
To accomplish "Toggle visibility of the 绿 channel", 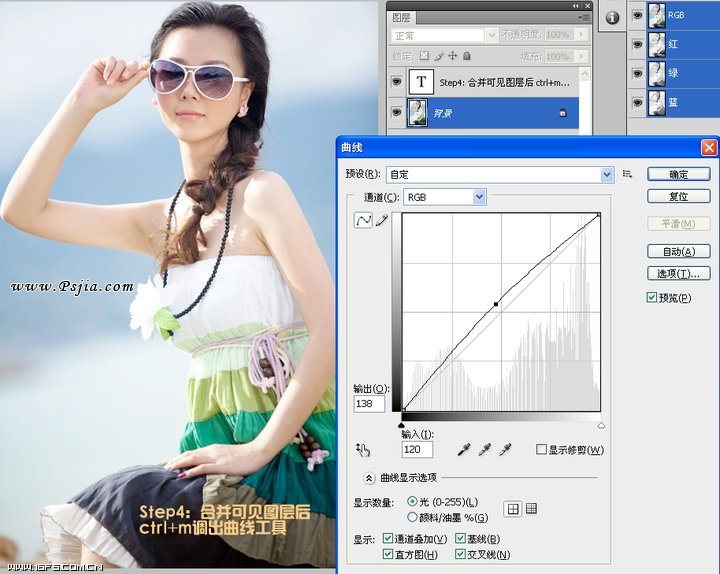I will [x=637, y=73].
